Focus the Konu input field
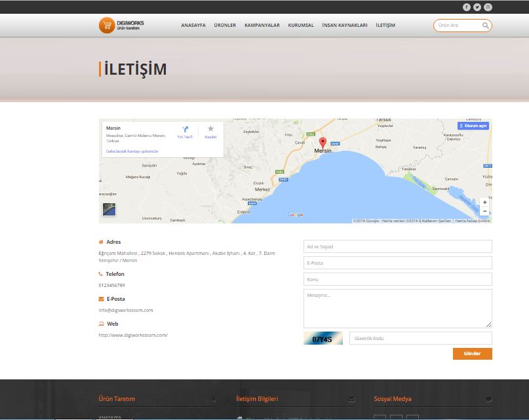 398,279
